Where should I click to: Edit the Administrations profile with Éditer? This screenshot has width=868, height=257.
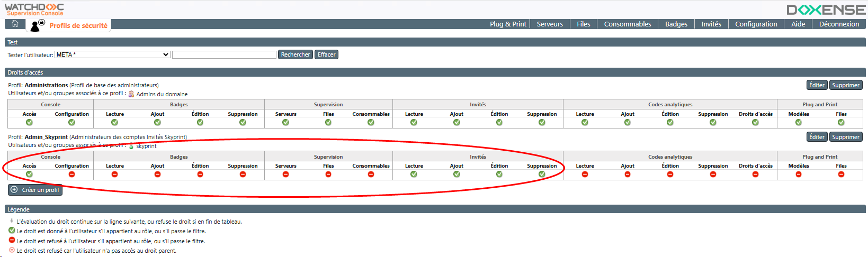pyautogui.click(x=817, y=85)
